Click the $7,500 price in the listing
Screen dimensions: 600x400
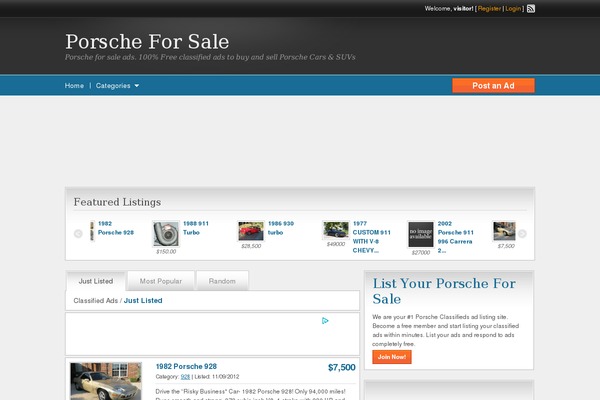pyautogui.click(x=342, y=367)
